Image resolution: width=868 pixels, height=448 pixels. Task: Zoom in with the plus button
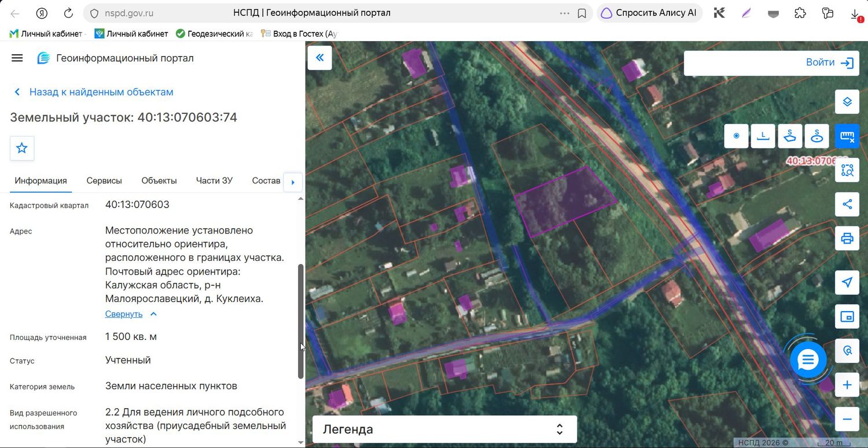[847, 385]
